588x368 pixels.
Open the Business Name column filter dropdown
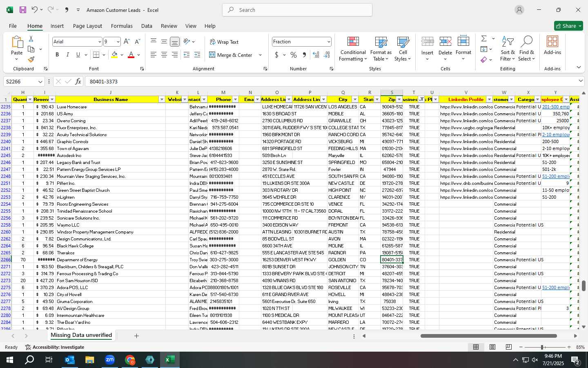162,99
